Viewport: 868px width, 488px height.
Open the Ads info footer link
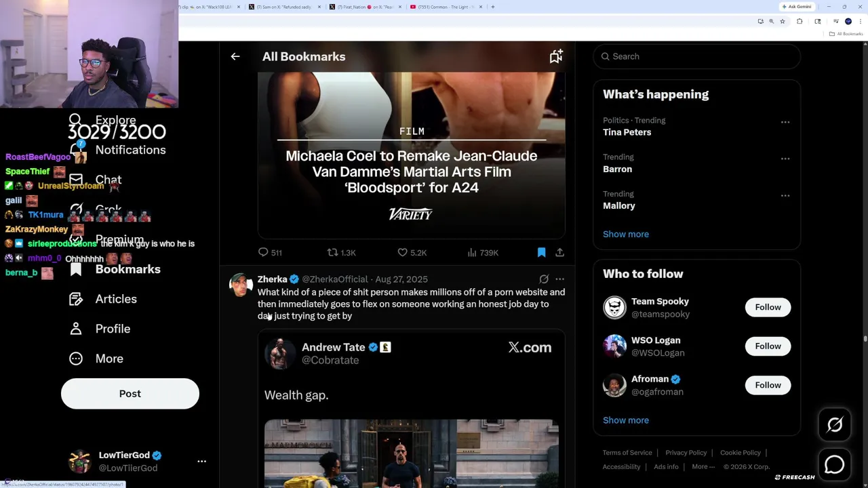[666, 466]
